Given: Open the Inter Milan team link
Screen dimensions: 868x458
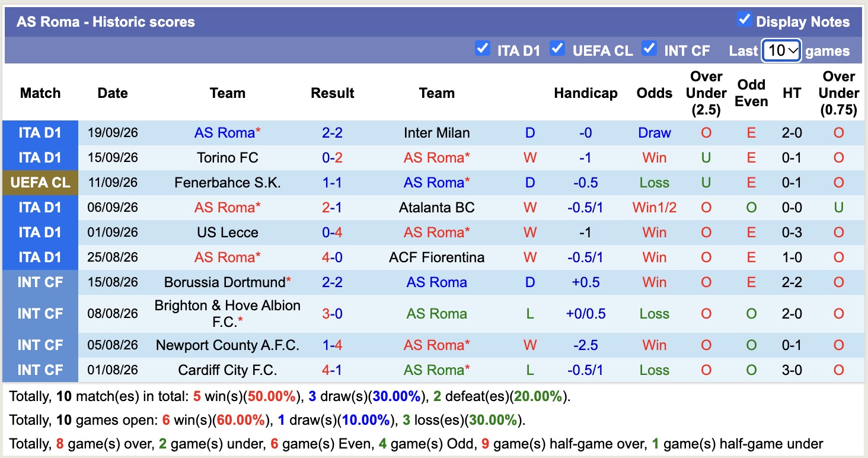Looking at the screenshot, I should (x=436, y=133).
